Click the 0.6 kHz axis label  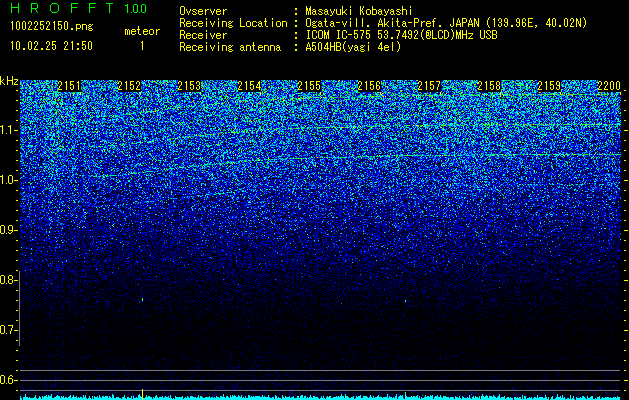(7, 380)
